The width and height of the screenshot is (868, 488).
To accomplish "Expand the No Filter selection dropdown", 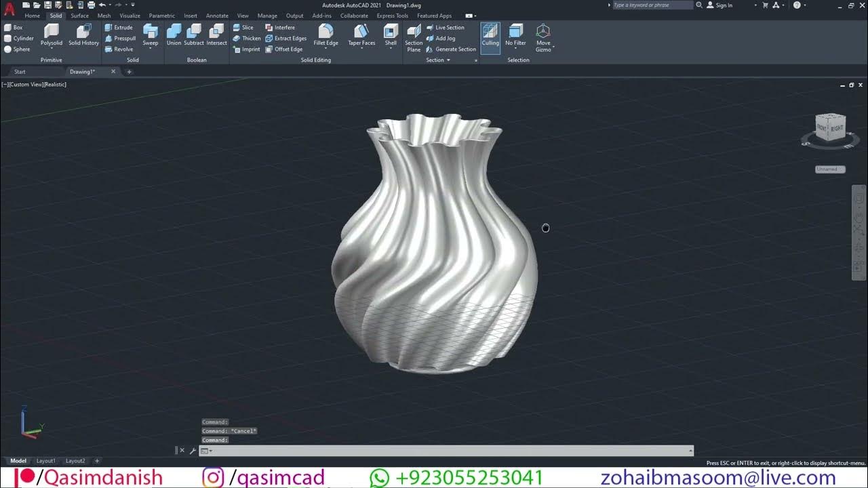I will tap(515, 49).
